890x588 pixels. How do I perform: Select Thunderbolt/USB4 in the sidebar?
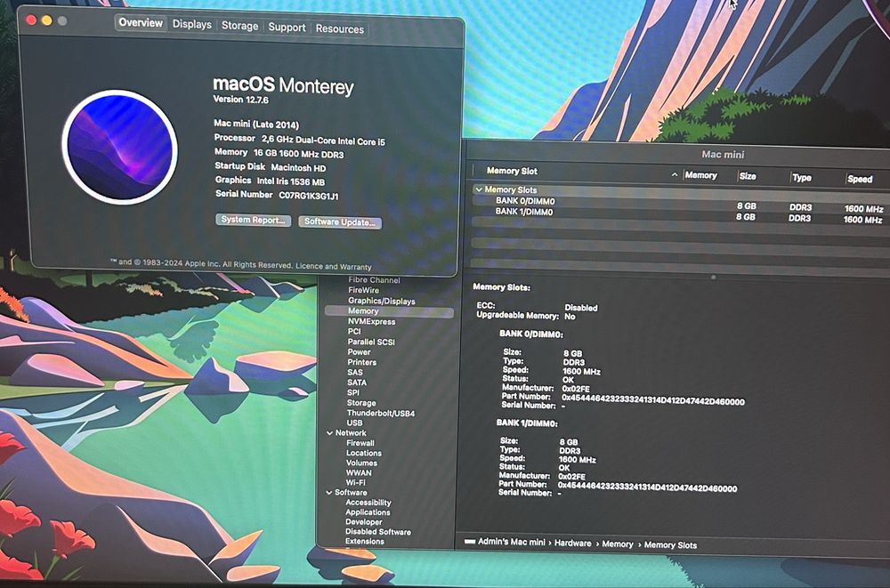click(x=380, y=413)
